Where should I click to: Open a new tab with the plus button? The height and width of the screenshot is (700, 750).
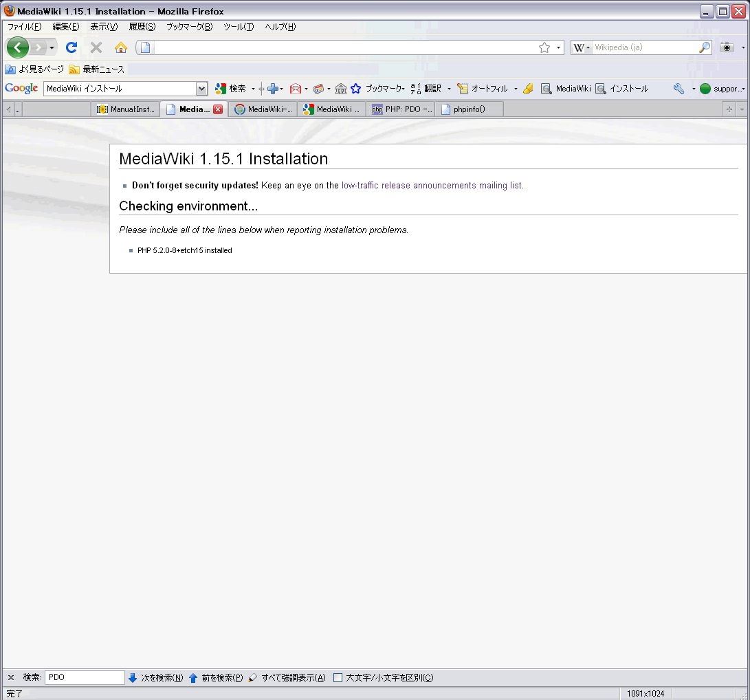tap(729, 109)
